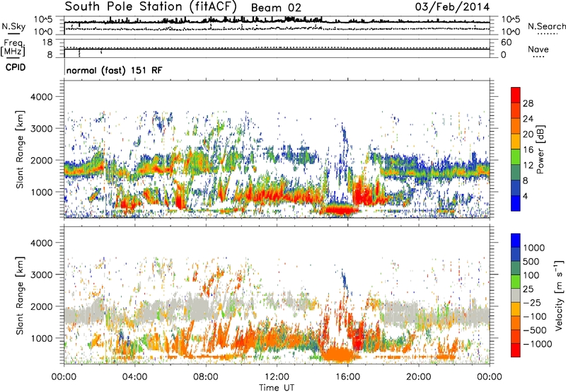Viewport: 566px width, 392px height.
Task: Click the intense red power patch near 16:00
Action: (341, 209)
